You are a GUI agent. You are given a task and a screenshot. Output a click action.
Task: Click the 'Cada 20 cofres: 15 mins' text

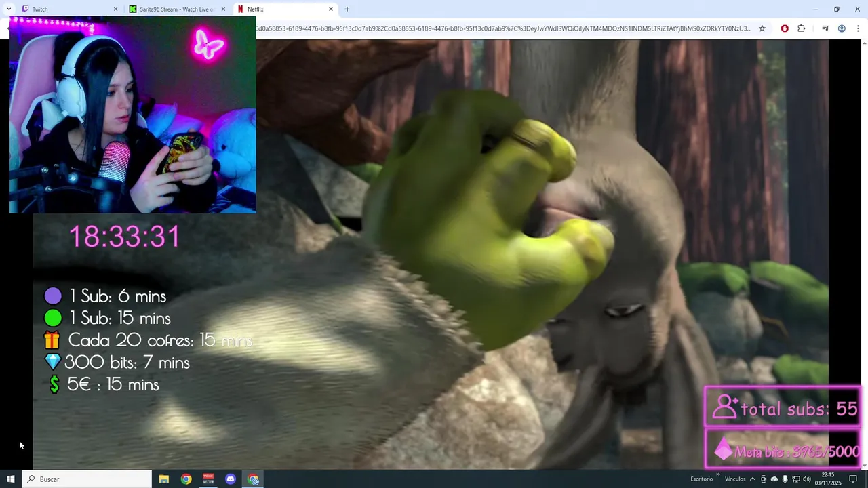coord(161,340)
